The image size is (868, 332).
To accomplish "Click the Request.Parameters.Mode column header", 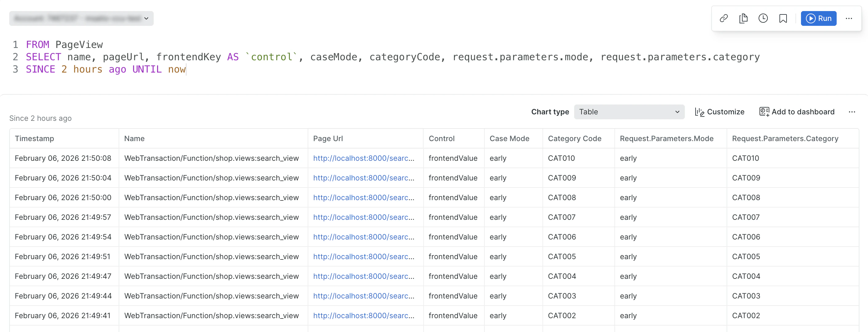I will 666,139.
